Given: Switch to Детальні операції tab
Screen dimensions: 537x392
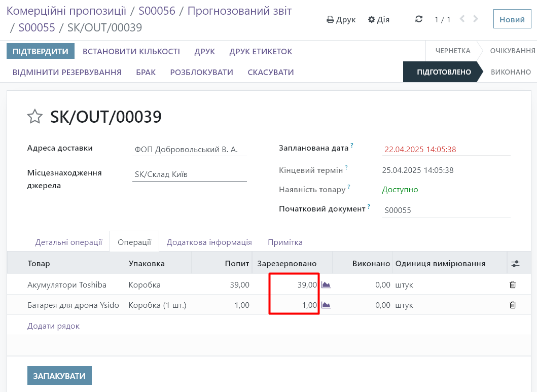Looking at the screenshot, I should tap(68, 242).
